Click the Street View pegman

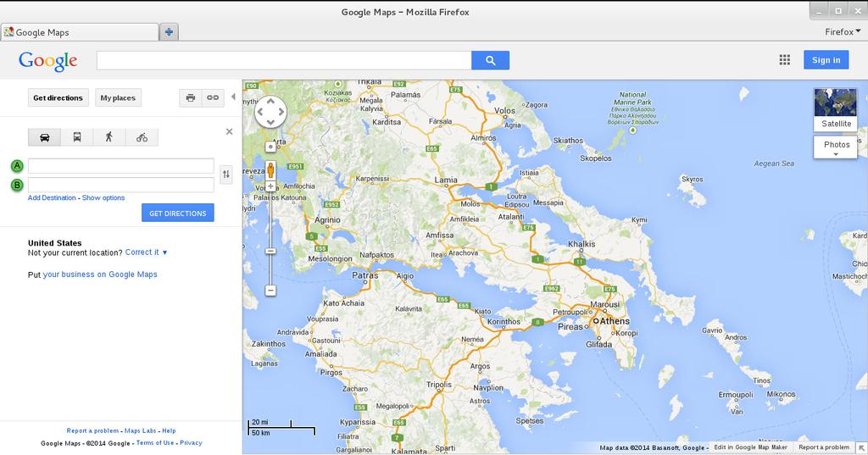pos(270,169)
